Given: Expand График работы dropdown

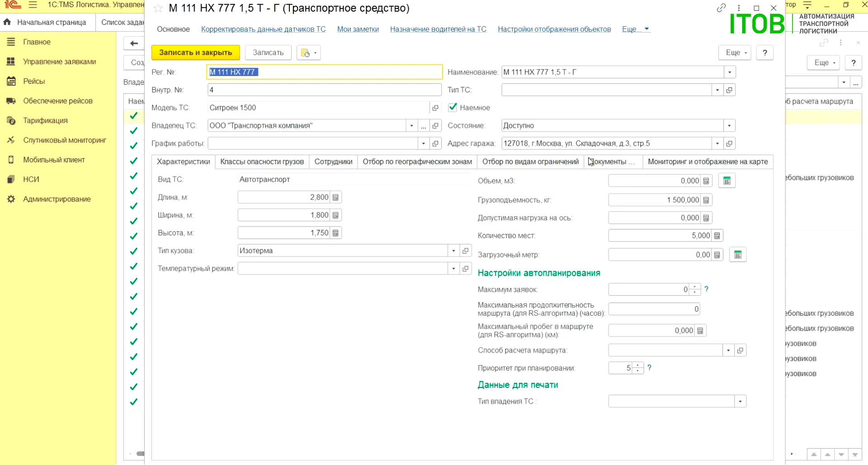Looking at the screenshot, I should [x=424, y=143].
